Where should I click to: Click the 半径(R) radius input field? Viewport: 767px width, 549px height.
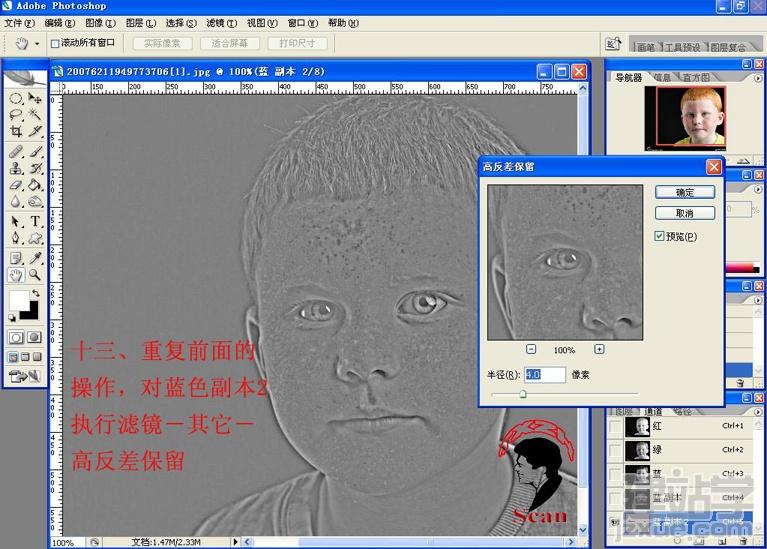click(x=545, y=375)
